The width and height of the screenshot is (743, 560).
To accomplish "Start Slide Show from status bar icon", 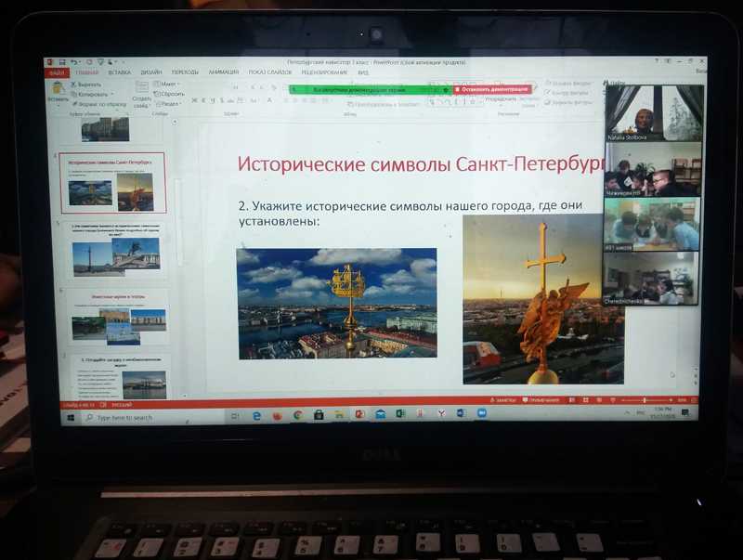I will point(613,400).
